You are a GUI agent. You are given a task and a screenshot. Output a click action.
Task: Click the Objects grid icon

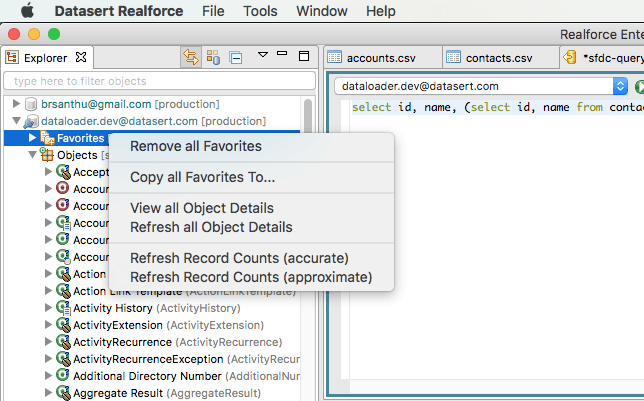(47, 155)
